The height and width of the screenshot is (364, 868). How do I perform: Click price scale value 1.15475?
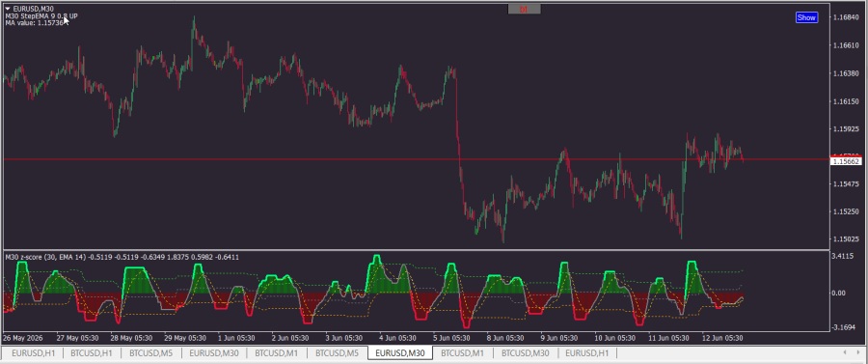coord(845,184)
